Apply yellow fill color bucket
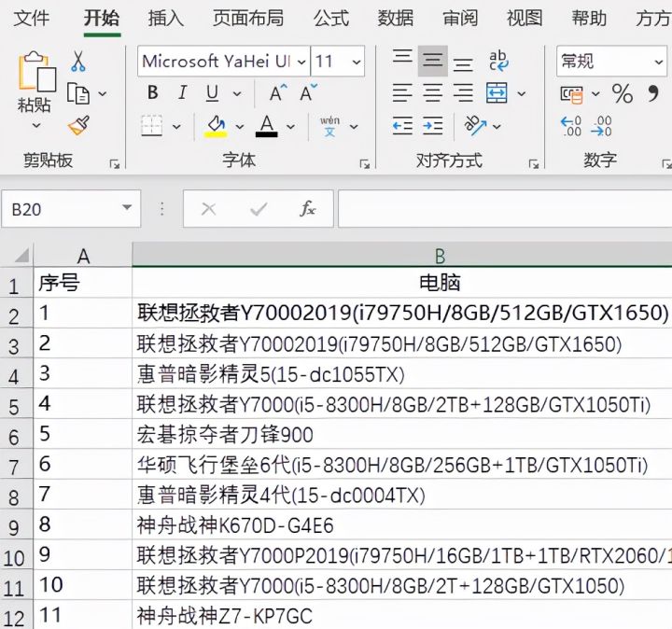 217,126
